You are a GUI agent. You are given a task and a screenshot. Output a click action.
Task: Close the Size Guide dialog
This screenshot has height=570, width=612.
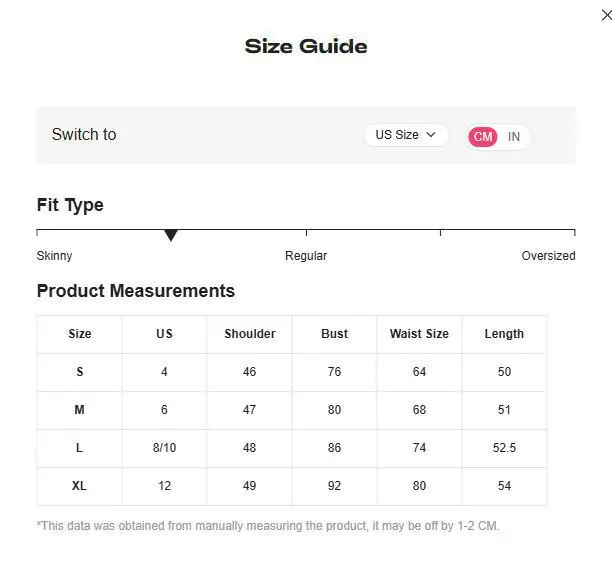606,16
